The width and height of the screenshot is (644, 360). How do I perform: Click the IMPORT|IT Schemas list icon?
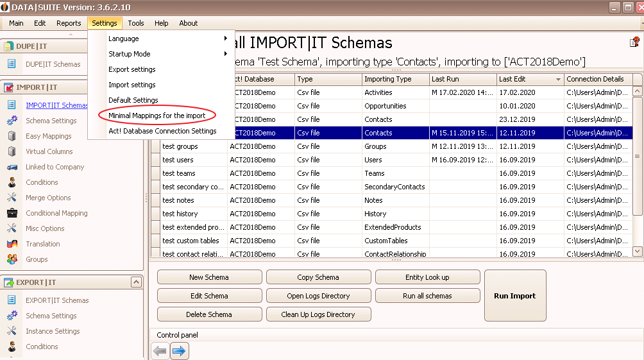tap(12, 105)
